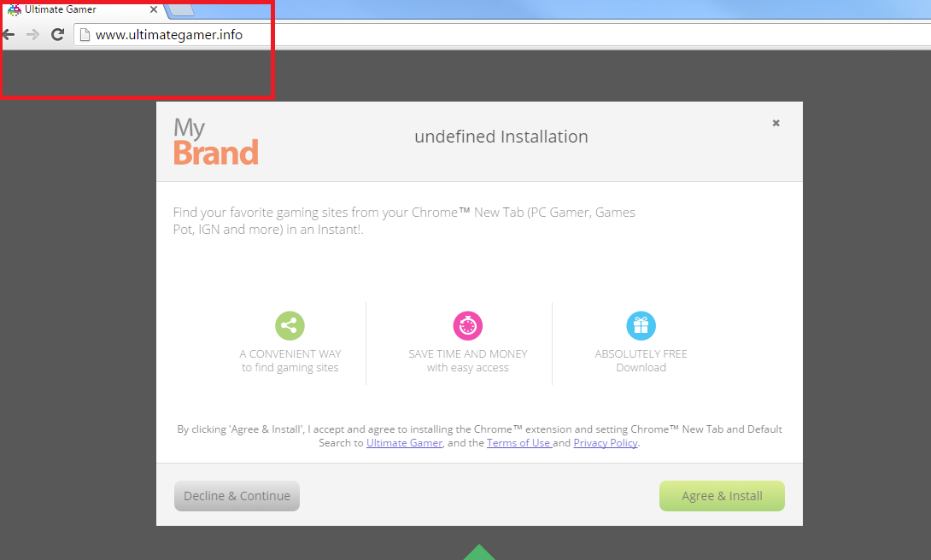Click the pink stopwatch icon
931x560 pixels.
(x=468, y=326)
